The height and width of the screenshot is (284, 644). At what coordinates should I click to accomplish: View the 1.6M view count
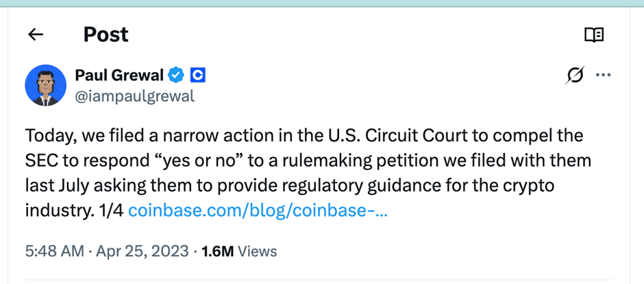(218, 251)
